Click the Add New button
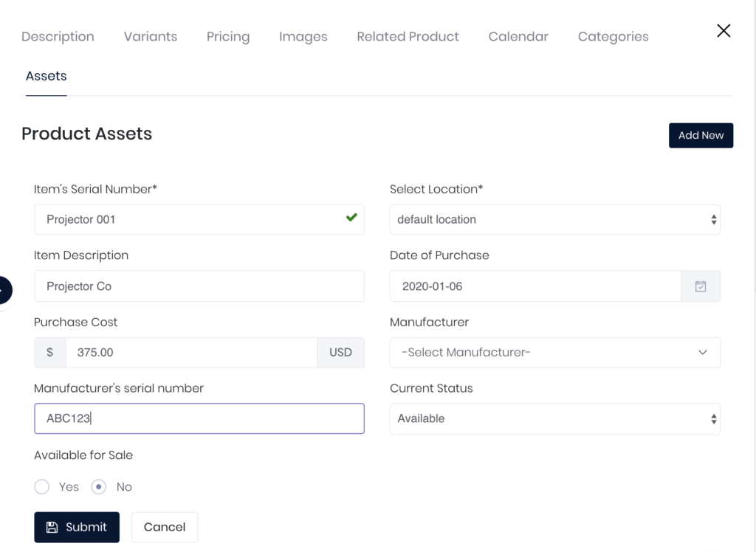The height and width of the screenshot is (552, 756). [701, 136]
